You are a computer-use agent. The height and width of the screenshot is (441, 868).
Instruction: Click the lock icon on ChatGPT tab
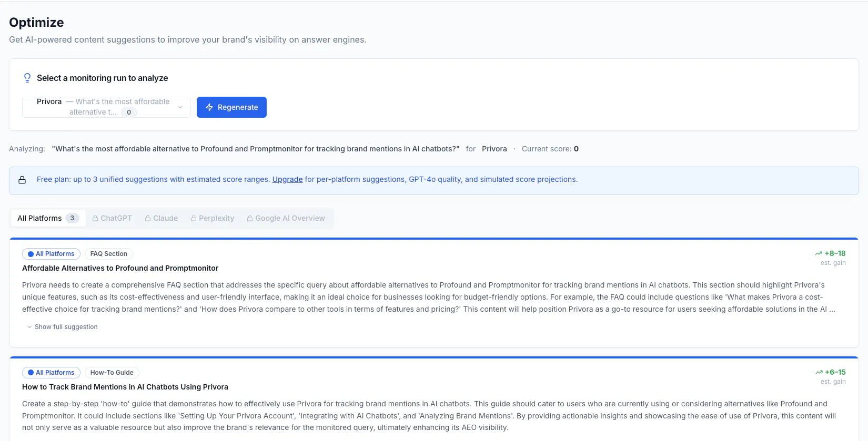[95, 218]
